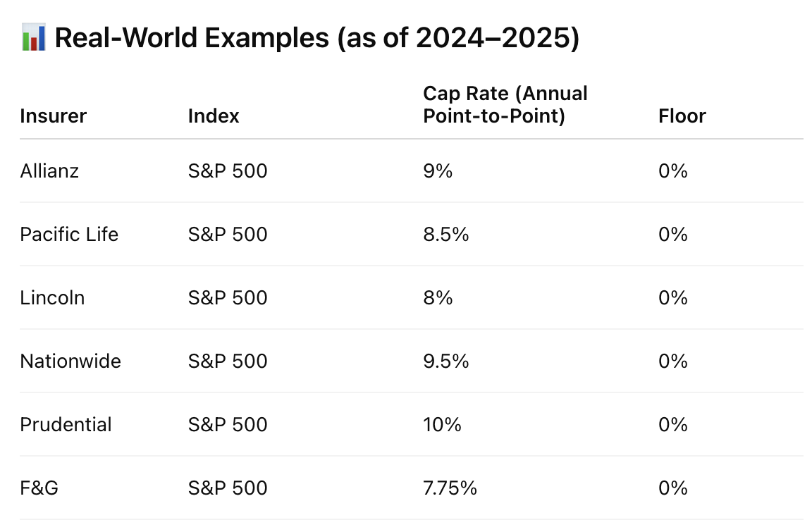Click the Prudential insurer name
812x520 pixels.
(x=66, y=424)
